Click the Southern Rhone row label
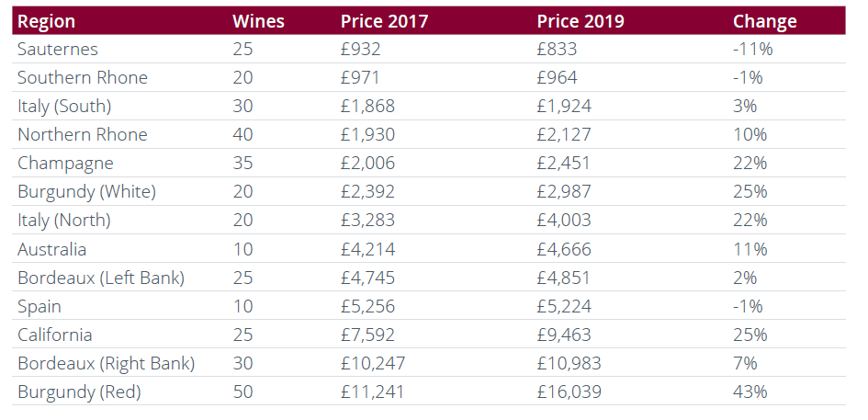 [x=83, y=77]
